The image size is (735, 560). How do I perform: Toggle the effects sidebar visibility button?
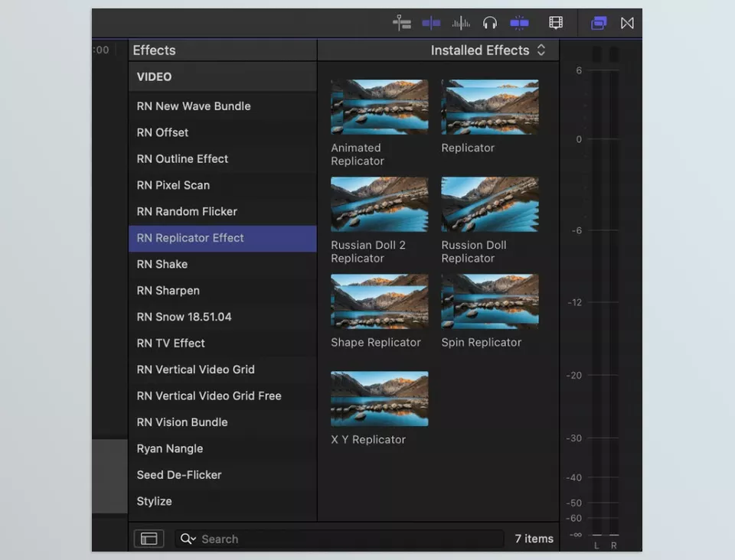[149, 539]
